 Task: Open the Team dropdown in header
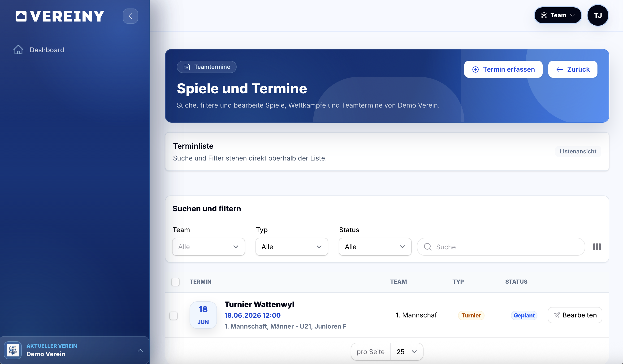tap(558, 15)
